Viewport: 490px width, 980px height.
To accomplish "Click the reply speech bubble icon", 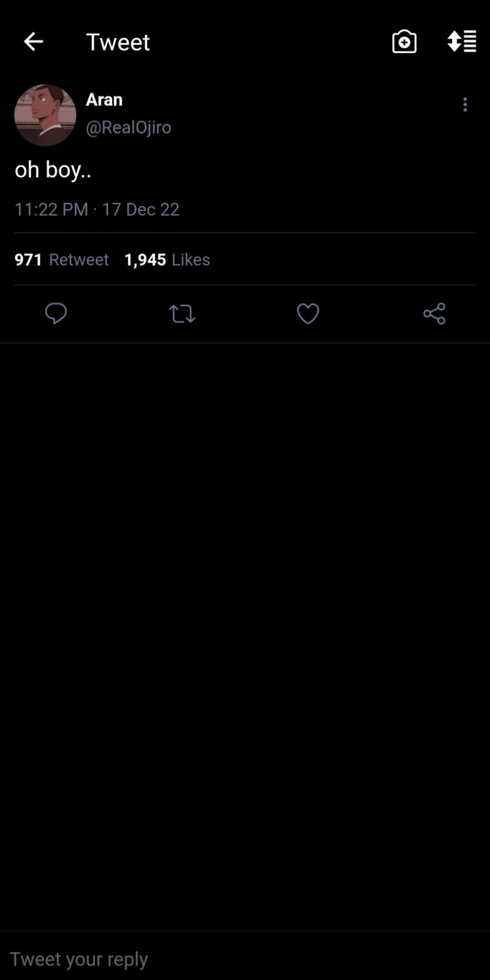I will click(x=56, y=313).
